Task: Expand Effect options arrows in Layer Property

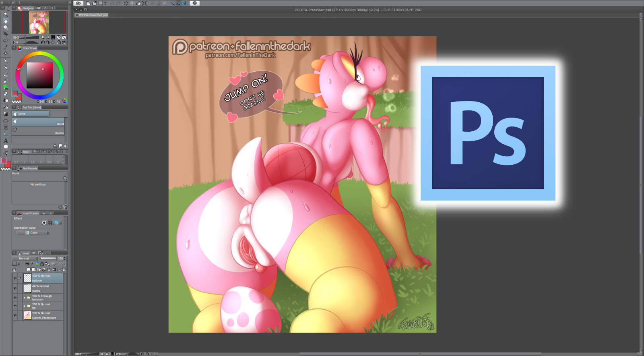Action: (x=61, y=223)
